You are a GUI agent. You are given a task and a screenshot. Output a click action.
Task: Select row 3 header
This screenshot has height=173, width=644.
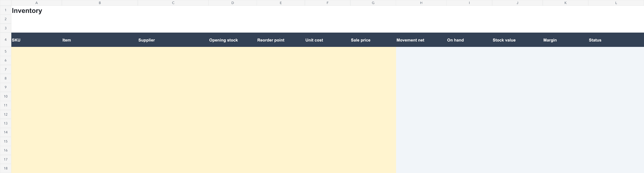5,28
